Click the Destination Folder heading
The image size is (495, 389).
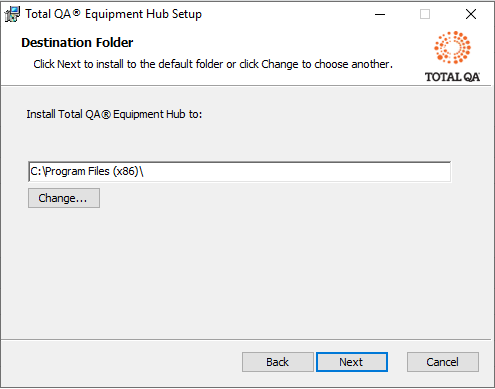click(77, 43)
